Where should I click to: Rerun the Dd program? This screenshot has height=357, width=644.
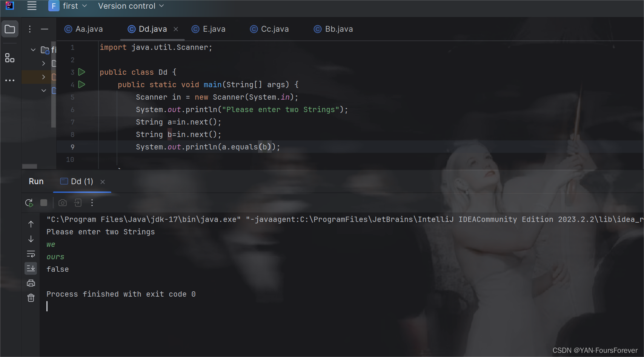coord(29,203)
